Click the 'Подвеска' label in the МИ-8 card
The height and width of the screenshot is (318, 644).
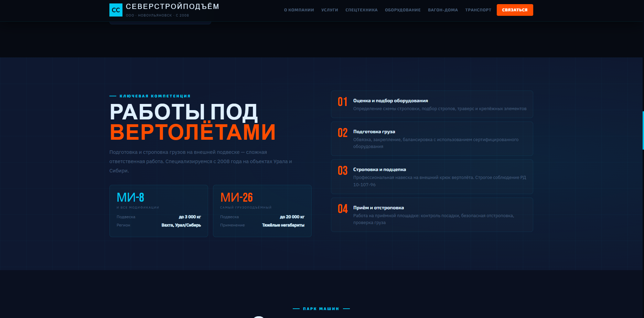(x=126, y=217)
